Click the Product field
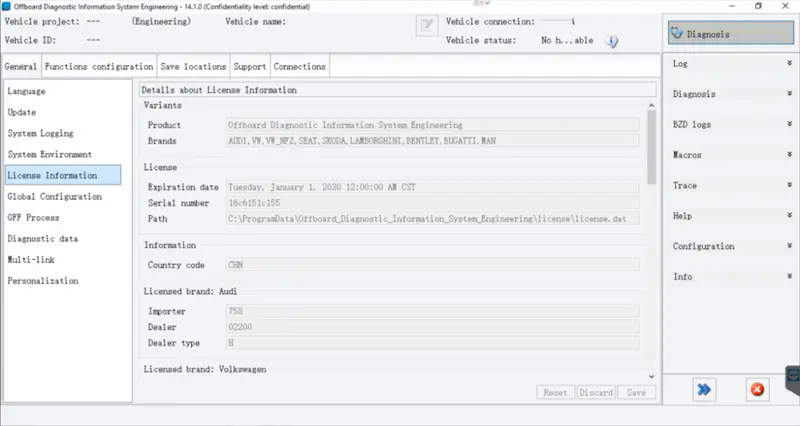Image resolution: width=800 pixels, height=426 pixels. click(x=432, y=125)
